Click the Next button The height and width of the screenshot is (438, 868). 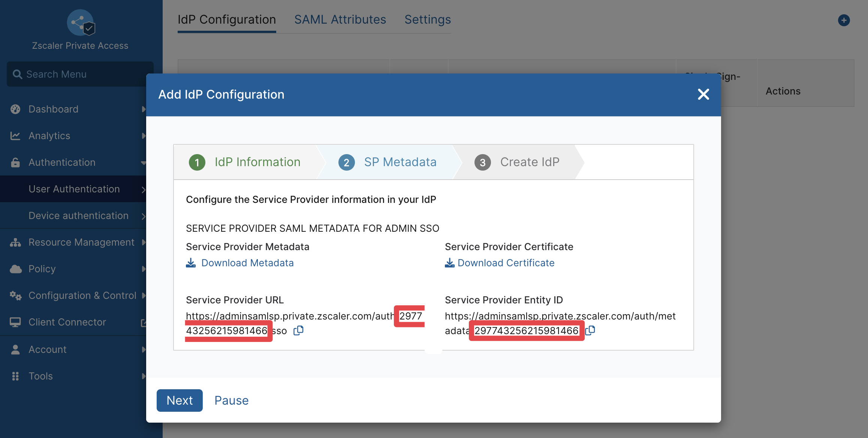pyautogui.click(x=180, y=400)
